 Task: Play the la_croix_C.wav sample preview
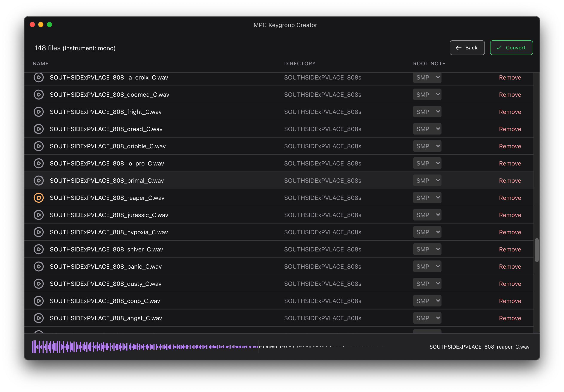(38, 78)
